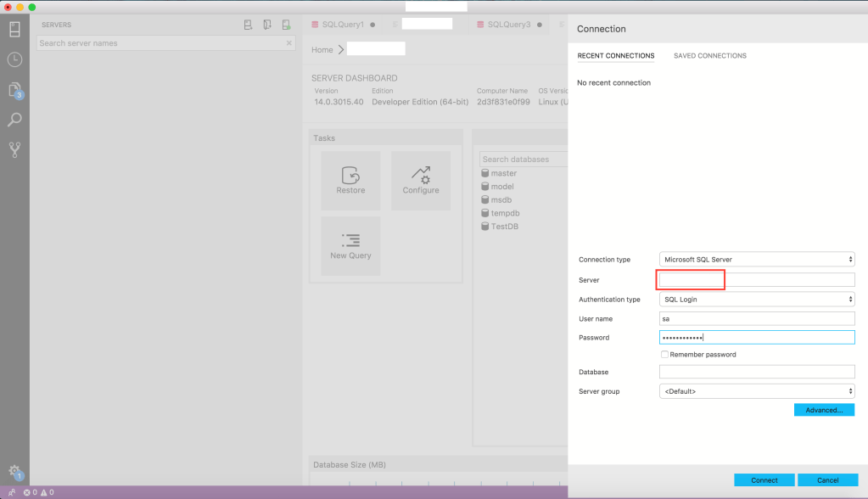Open the Servers view in the activity bar

tap(14, 30)
